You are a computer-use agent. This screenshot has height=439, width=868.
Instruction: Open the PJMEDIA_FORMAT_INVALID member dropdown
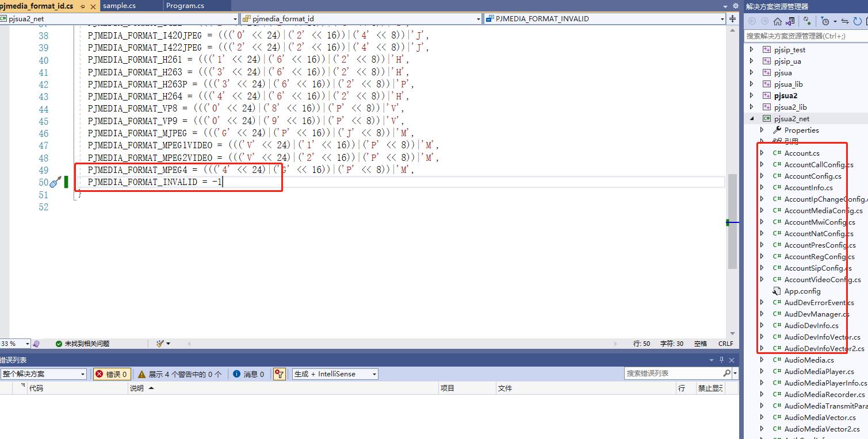(605, 18)
